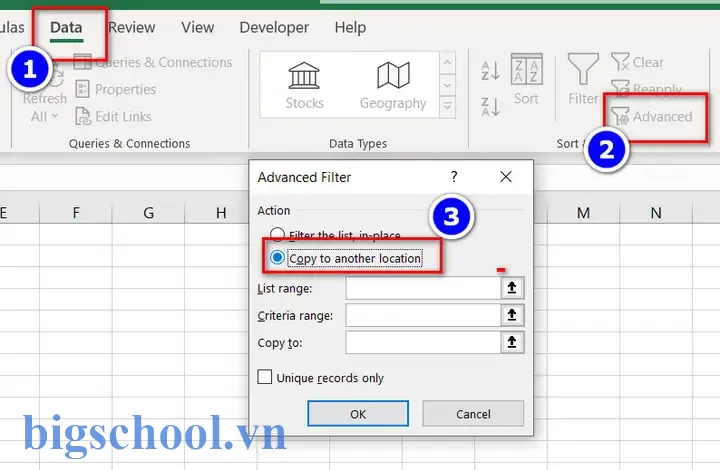Screen dimensions: 720x470
Task: Toggle the Filter funnel button
Action: pyautogui.click(x=583, y=79)
